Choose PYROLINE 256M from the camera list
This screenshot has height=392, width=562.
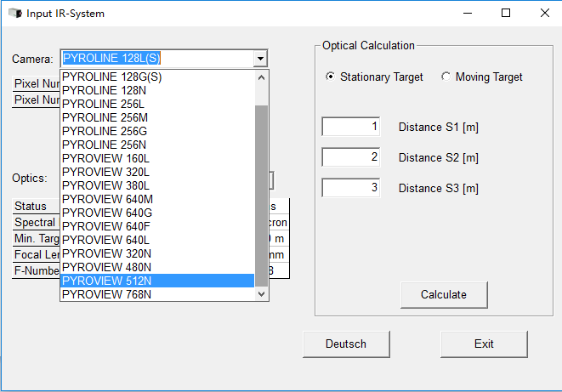(157, 117)
